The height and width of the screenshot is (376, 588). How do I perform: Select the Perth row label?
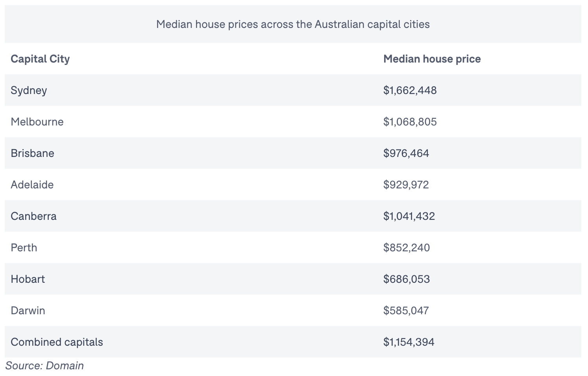[x=24, y=248]
